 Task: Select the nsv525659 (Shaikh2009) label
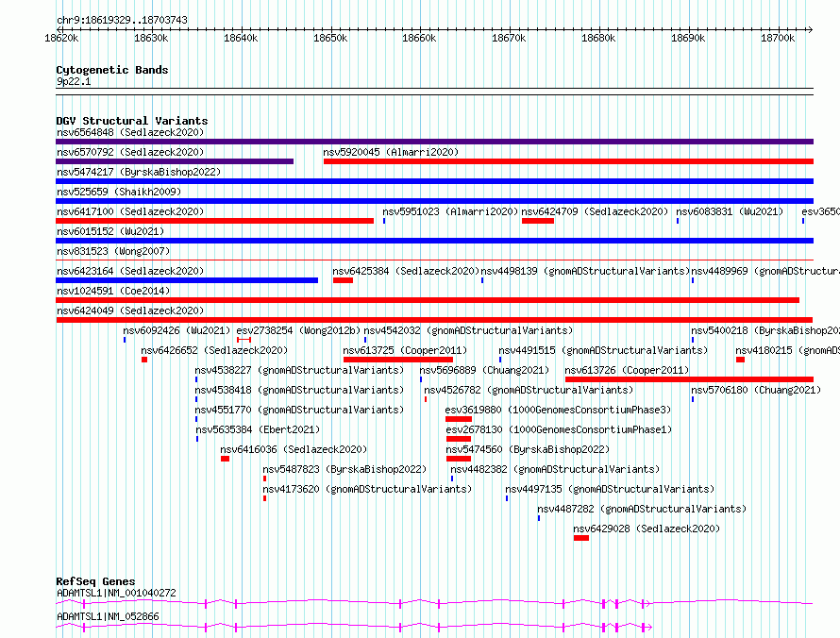coord(119,192)
